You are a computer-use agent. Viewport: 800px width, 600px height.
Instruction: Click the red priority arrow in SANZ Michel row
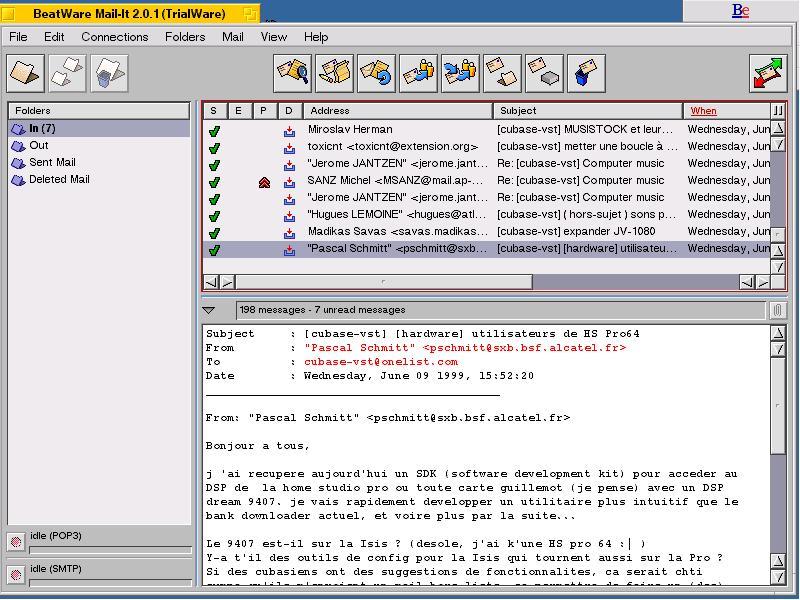tap(264, 182)
